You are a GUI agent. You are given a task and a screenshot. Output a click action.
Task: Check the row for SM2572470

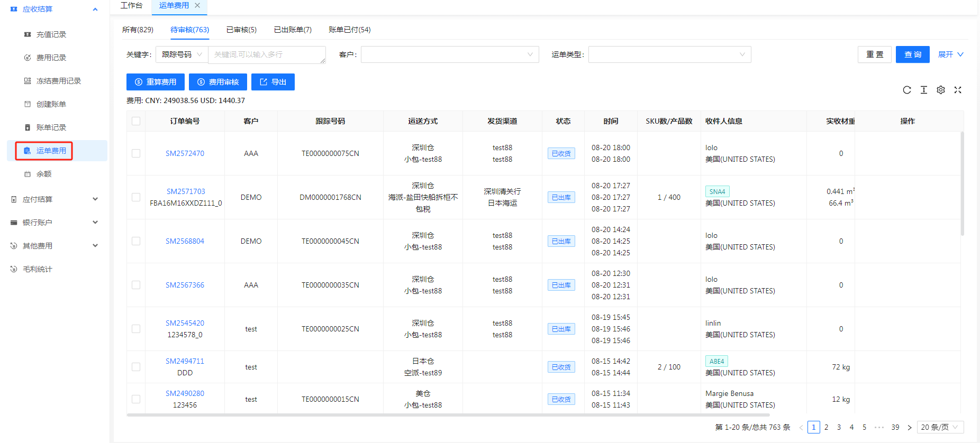pyautogui.click(x=136, y=153)
